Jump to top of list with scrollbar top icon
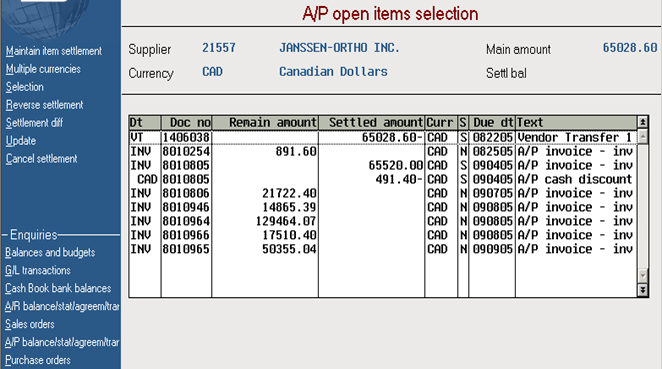 (643, 122)
